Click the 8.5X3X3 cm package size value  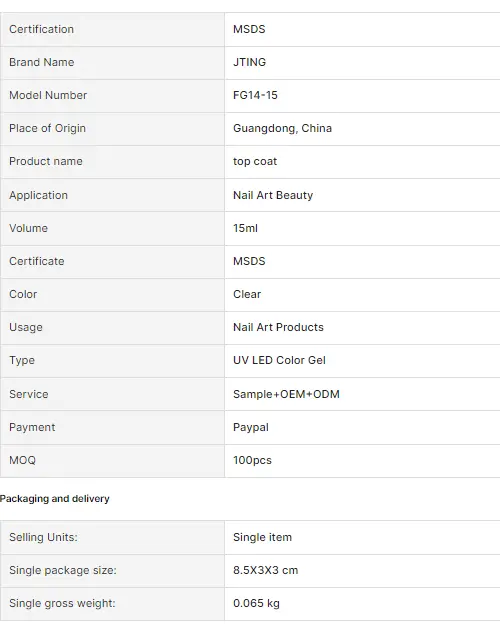click(266, 570)
